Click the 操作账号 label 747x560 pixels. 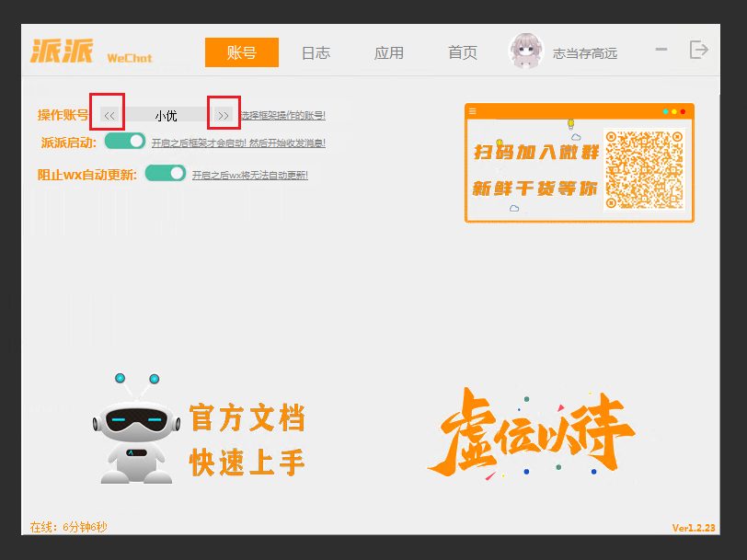pos(63,115)
